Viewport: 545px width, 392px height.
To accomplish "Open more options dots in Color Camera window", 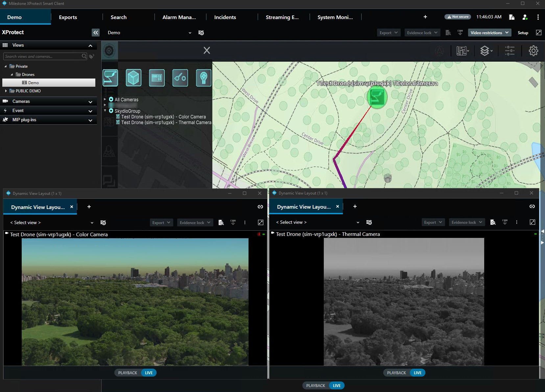I will coord(245,222).
